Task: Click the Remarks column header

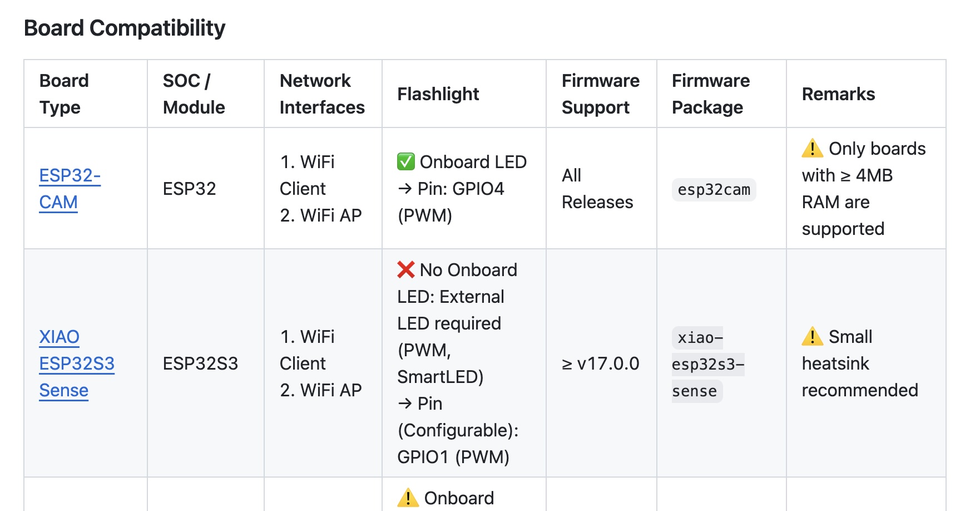Action: tap(838, 94)
